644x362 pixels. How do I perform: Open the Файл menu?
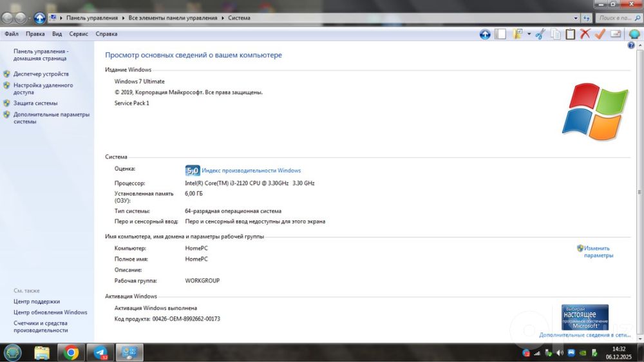12,33
